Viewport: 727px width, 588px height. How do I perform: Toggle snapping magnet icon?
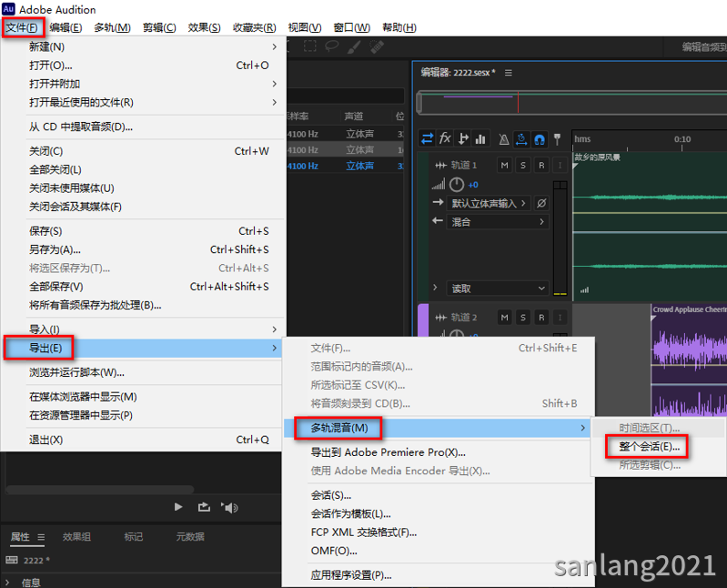click(540, 139)
